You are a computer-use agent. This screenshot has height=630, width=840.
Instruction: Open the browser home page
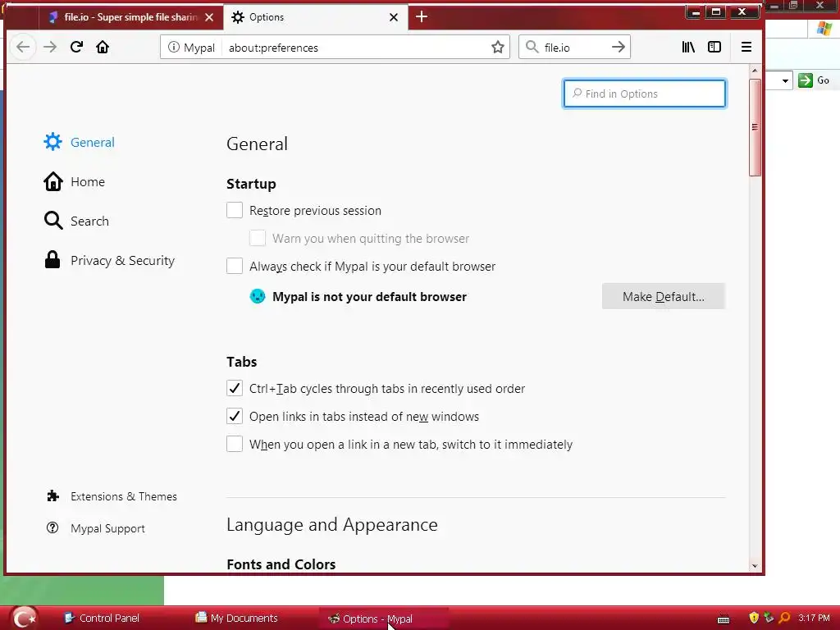coord(103,47)
